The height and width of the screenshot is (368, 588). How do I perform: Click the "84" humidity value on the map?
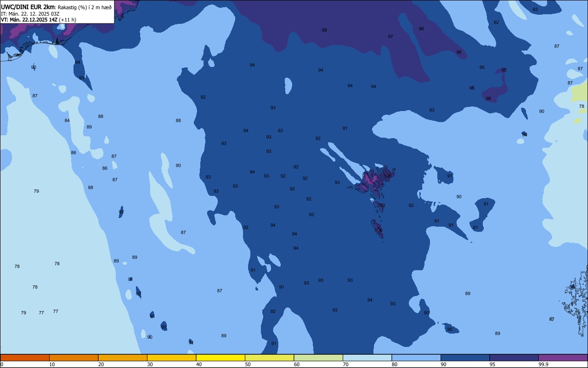(x=67, y=120)
